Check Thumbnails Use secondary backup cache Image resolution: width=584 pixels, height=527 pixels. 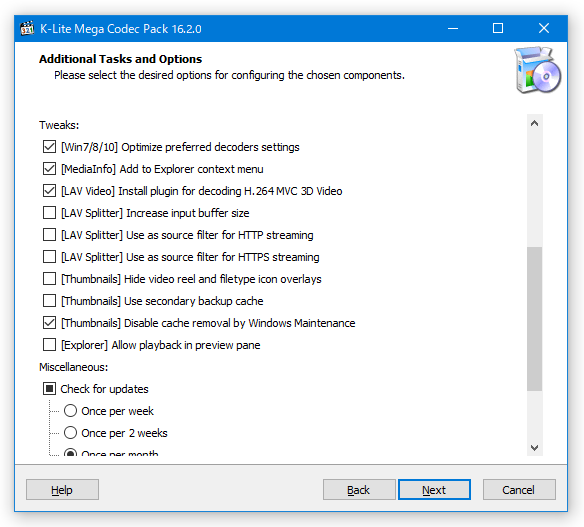(49, 301)
